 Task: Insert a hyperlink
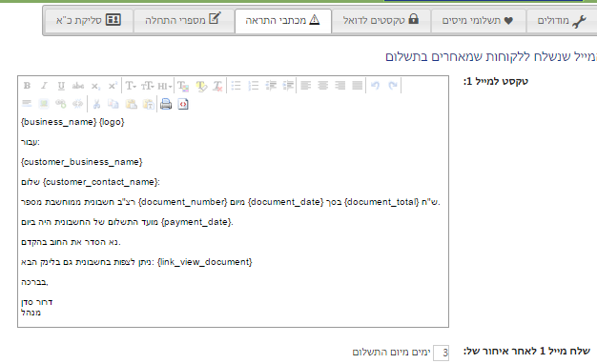point(60,104)
